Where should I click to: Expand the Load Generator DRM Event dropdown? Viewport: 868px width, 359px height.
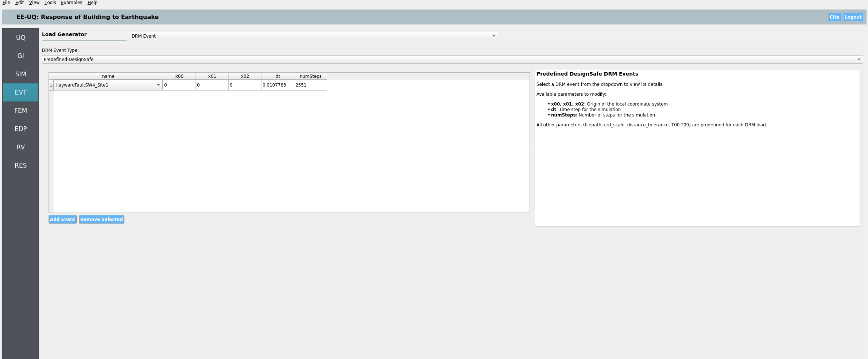(314, 36)
